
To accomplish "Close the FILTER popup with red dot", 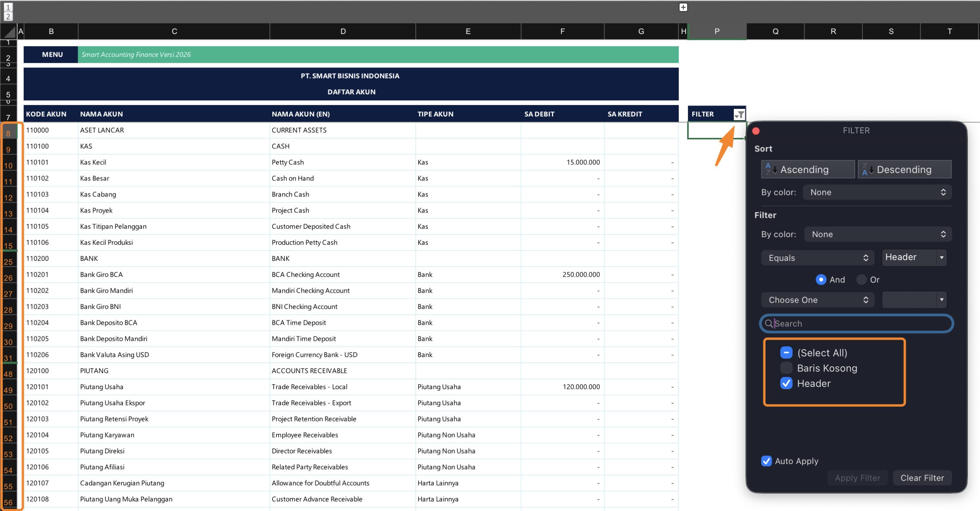I will 756,131.
